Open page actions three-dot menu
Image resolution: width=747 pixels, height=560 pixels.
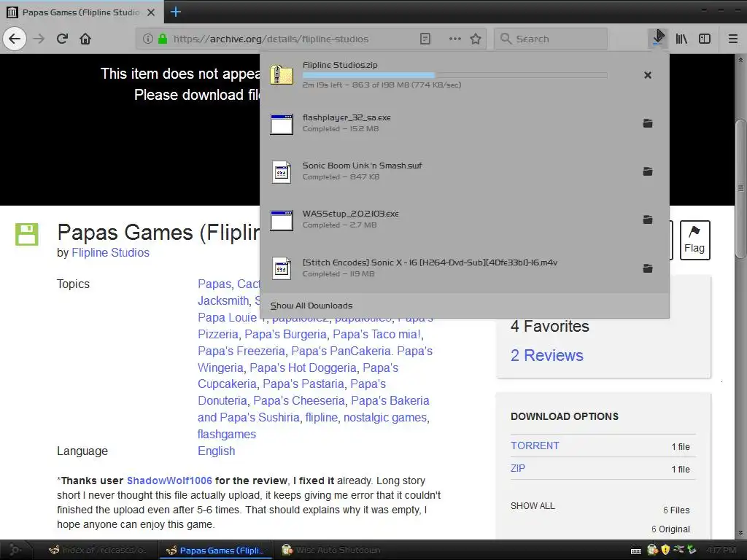[x=455, y=39]
